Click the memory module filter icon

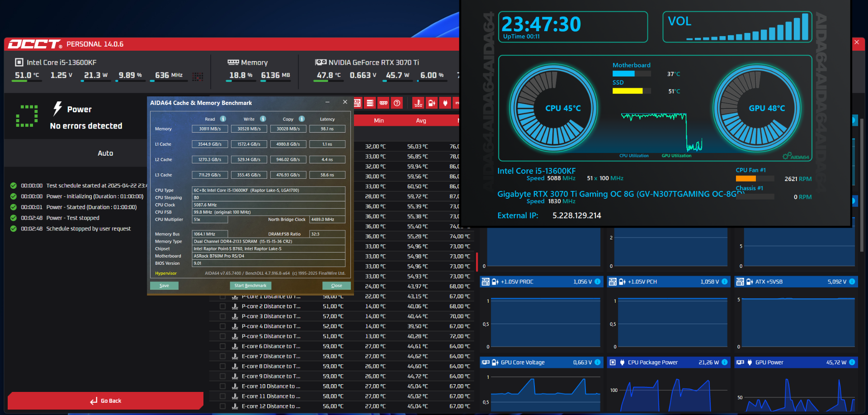coord(383,103)
